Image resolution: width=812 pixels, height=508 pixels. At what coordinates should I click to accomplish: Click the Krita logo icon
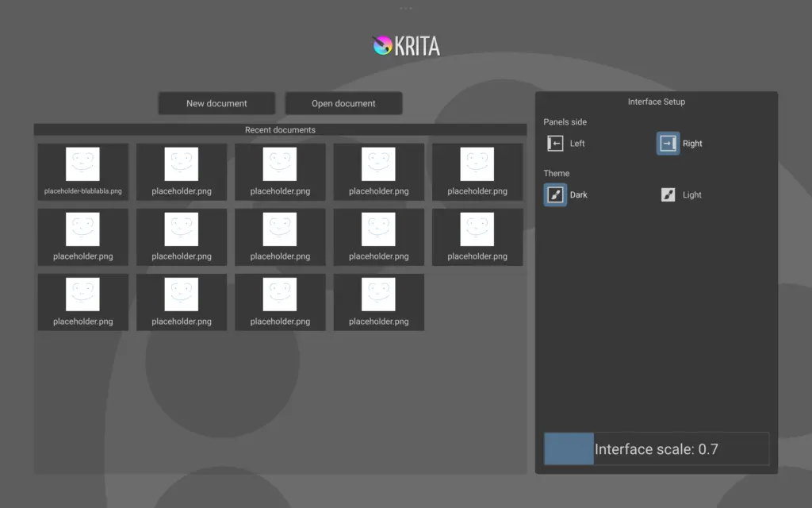point(383,45)
